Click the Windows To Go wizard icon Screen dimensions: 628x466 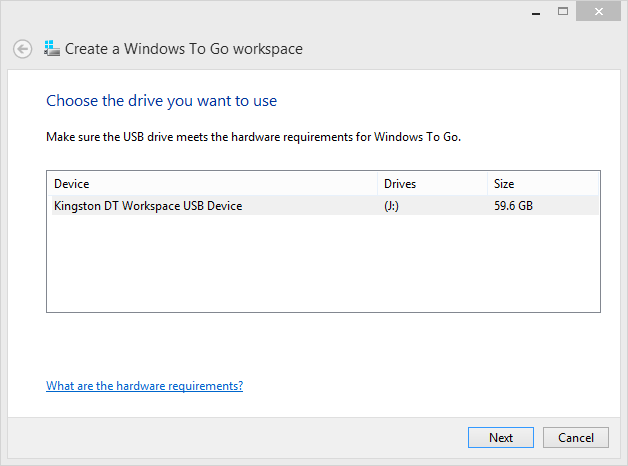tap(52, 48)
